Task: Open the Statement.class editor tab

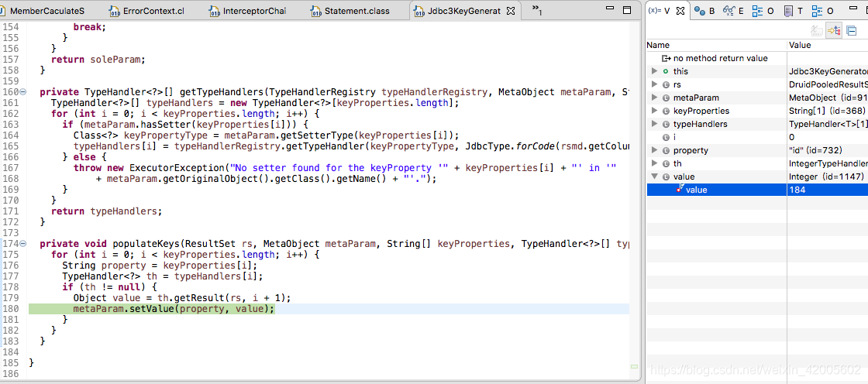Action: pyautogui.click(x=350, y=11)
